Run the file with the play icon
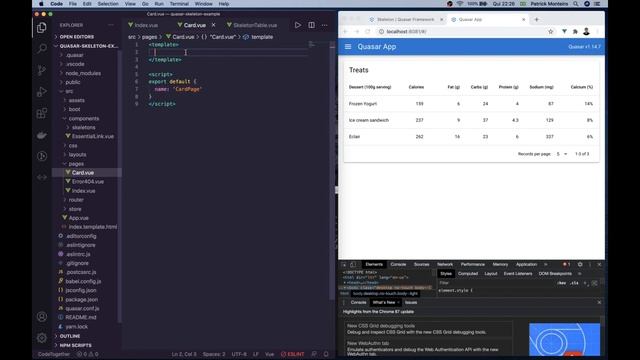Viewport: 640px width, 360px height. [x=298, y=25]
